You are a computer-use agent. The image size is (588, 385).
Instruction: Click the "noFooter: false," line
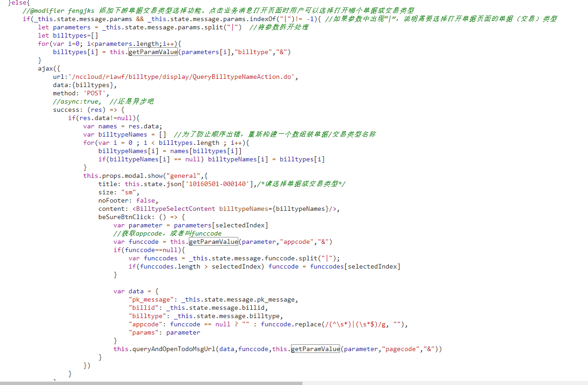click(x=128, y=200)
